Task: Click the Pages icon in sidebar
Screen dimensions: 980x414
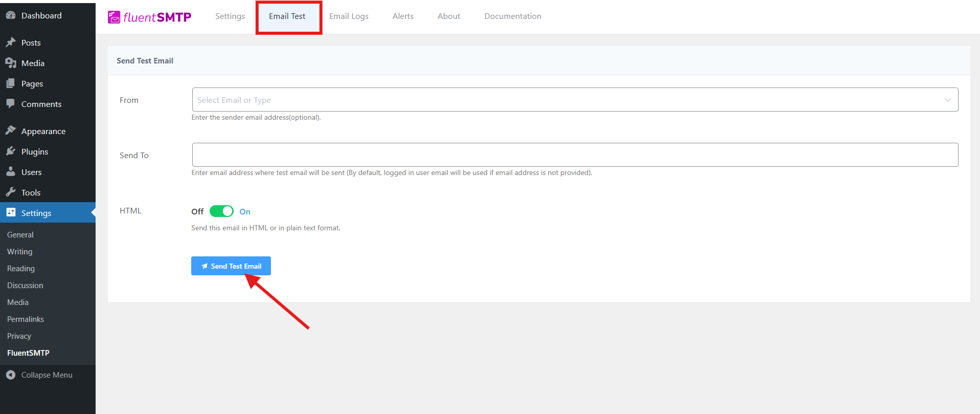Action: pyautogui.click(x=11, y=83)
